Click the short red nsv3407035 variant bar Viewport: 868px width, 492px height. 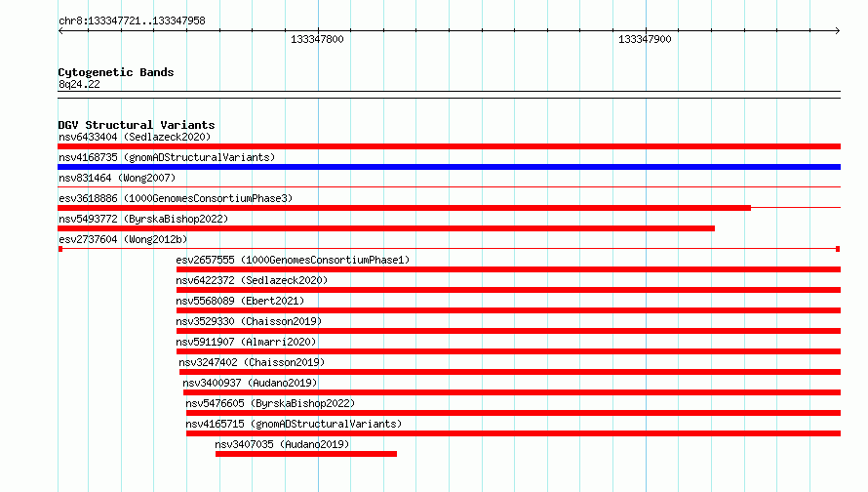(x=306, y=454)
